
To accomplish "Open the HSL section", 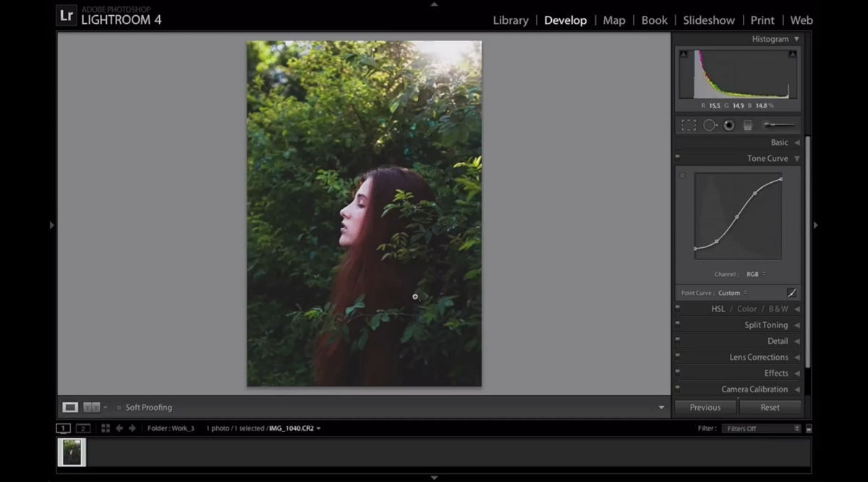I will 718,309.
